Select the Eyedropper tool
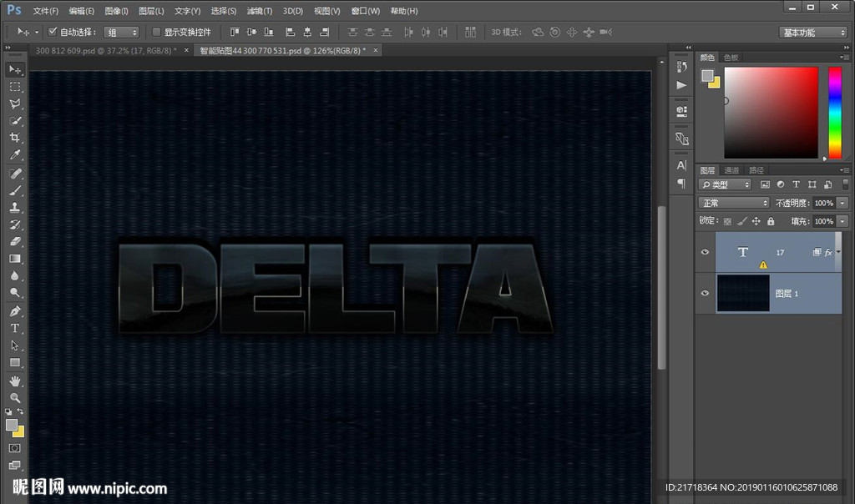This screenshot has height=504, width=855. coord(15,155)
